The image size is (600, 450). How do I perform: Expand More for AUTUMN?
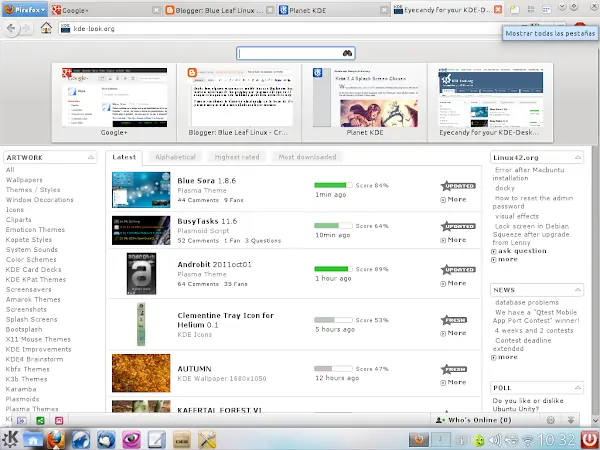click(453, 382)
